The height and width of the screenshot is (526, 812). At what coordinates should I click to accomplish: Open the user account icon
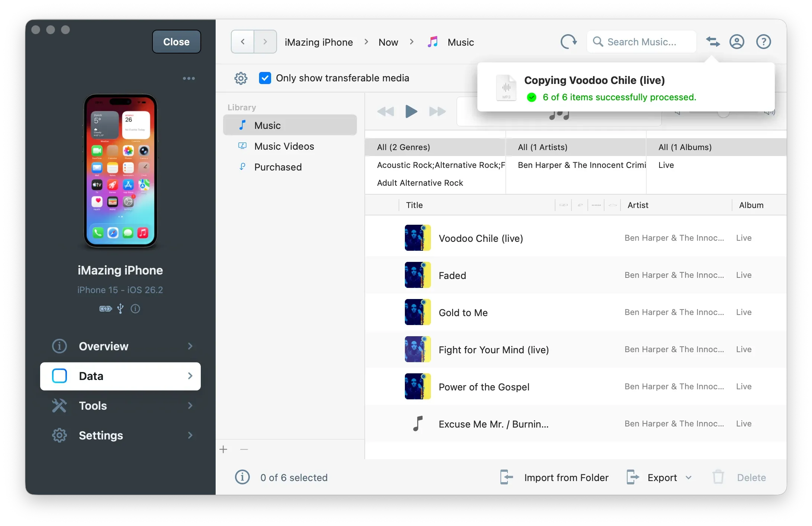(737, 42)
